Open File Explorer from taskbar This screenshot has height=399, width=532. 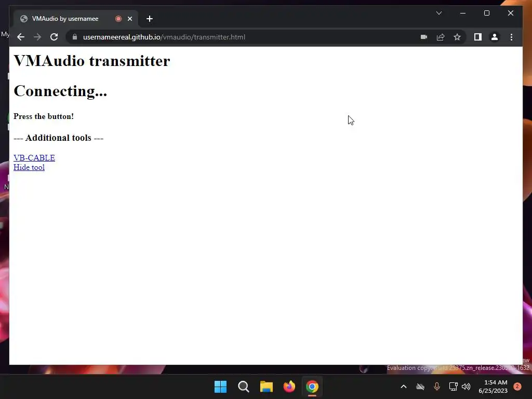point(267,387)
